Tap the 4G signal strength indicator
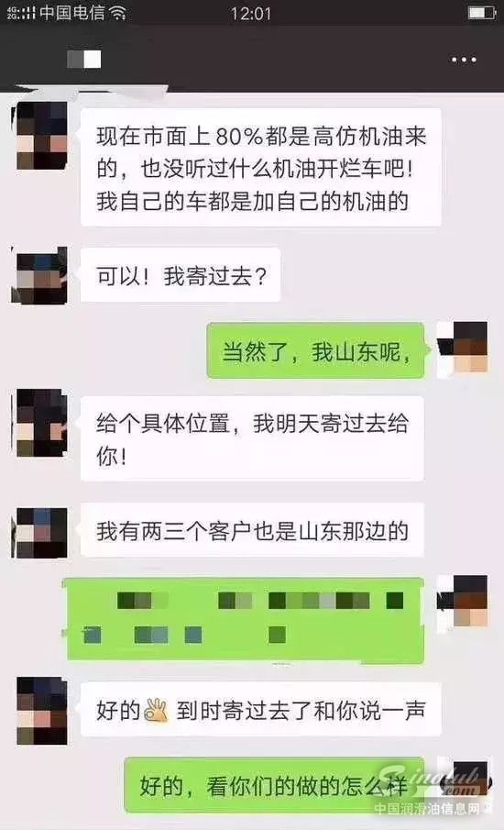 tap(21, 13)
